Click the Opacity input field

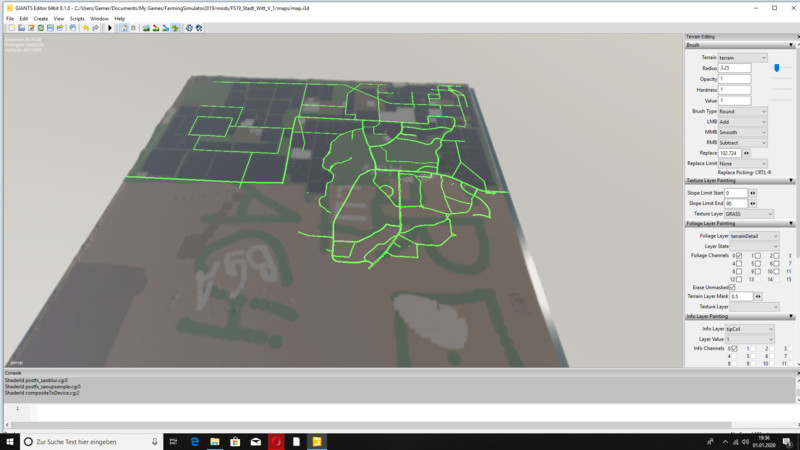coord(734,79)
